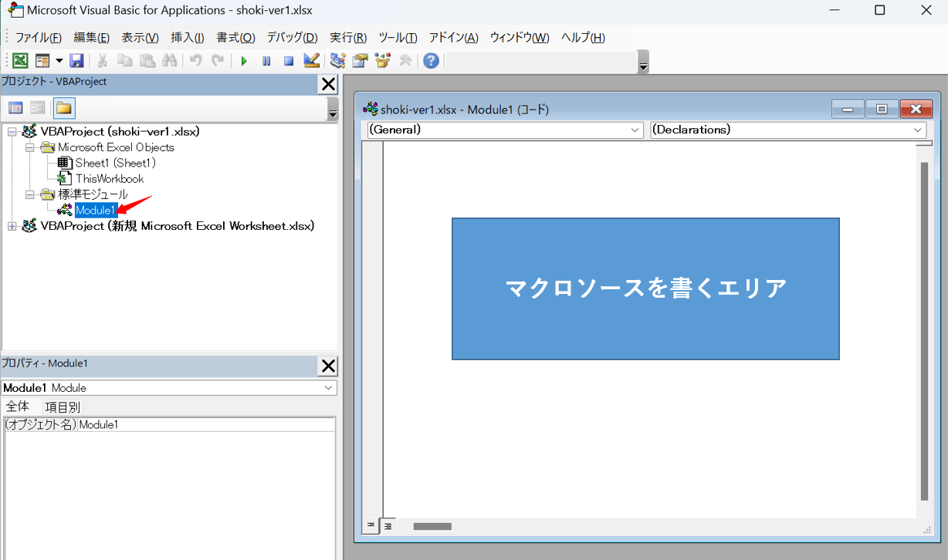Collapse the 標準モジュール folder
This screenshot has height=560, width=948.
[x=29, y=194]
